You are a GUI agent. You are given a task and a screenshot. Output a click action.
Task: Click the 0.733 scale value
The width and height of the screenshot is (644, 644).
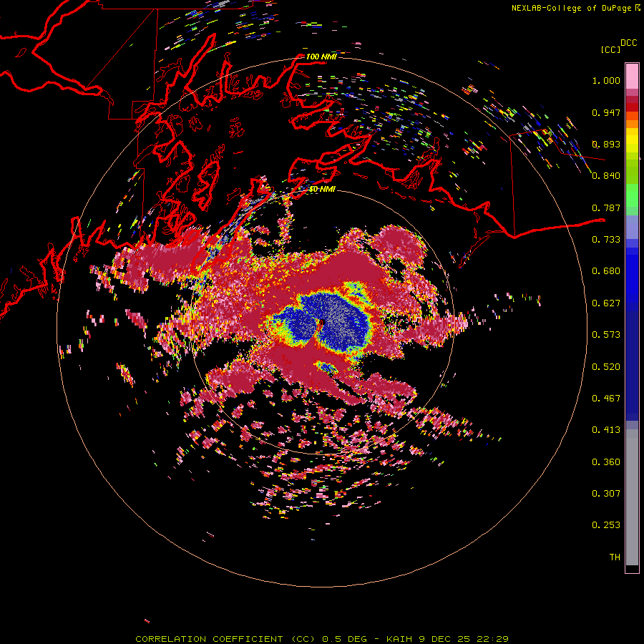pos(606,240)
